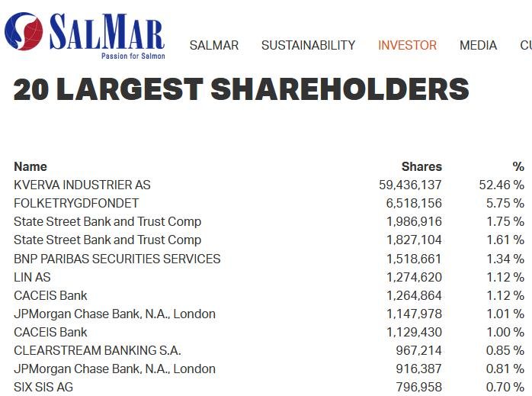Screen dimensions: 532x396
Task: Click the FOLKETRYGDFONDET shareholder name
Action: click(x=76, y=203)
